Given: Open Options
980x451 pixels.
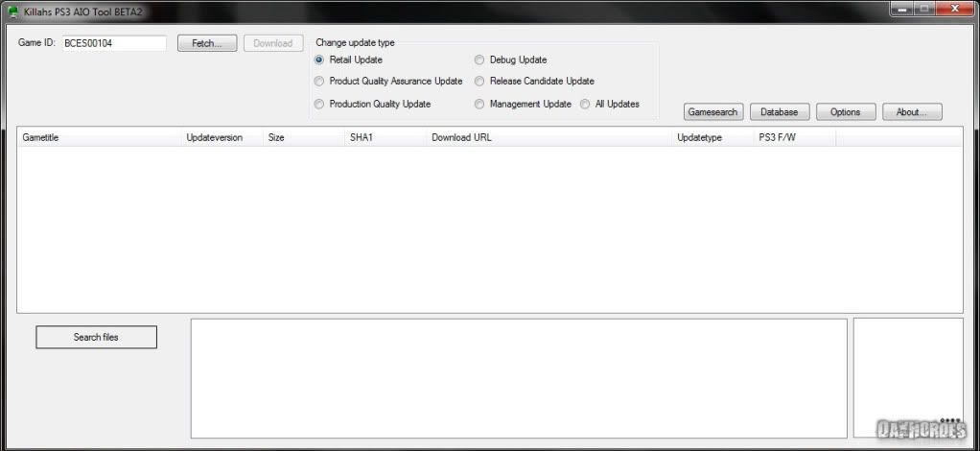Looking at the screenshot, I should point(846,112).
